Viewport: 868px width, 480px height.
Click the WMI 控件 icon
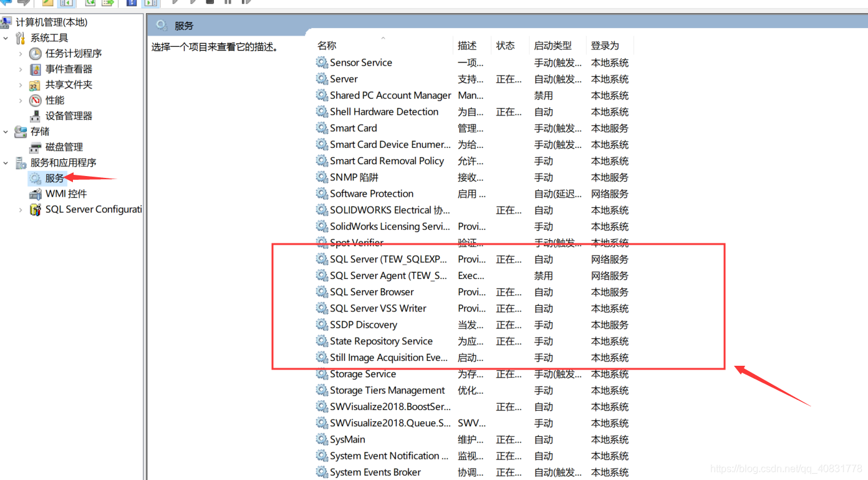click(36, 194)
